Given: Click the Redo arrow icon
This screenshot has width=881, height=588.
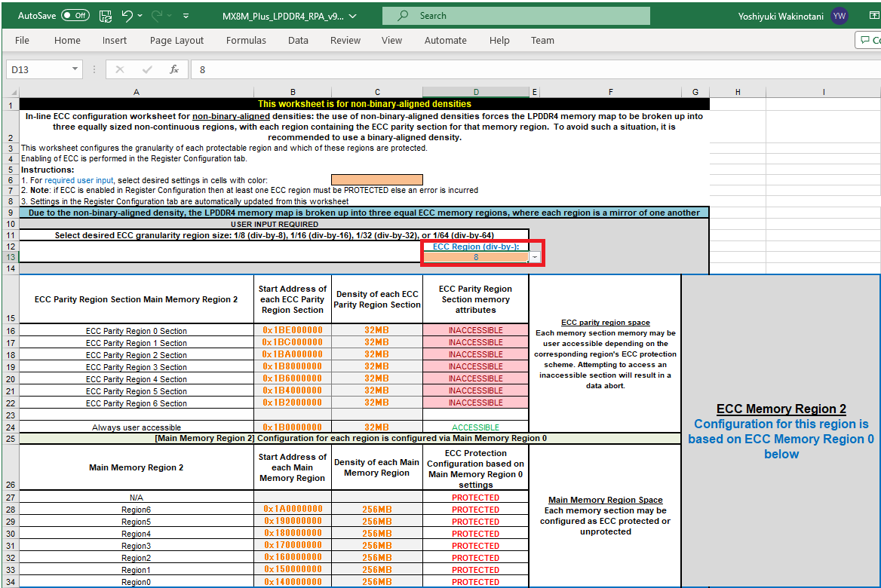Looking at the screenshot, I should point(157,16).
